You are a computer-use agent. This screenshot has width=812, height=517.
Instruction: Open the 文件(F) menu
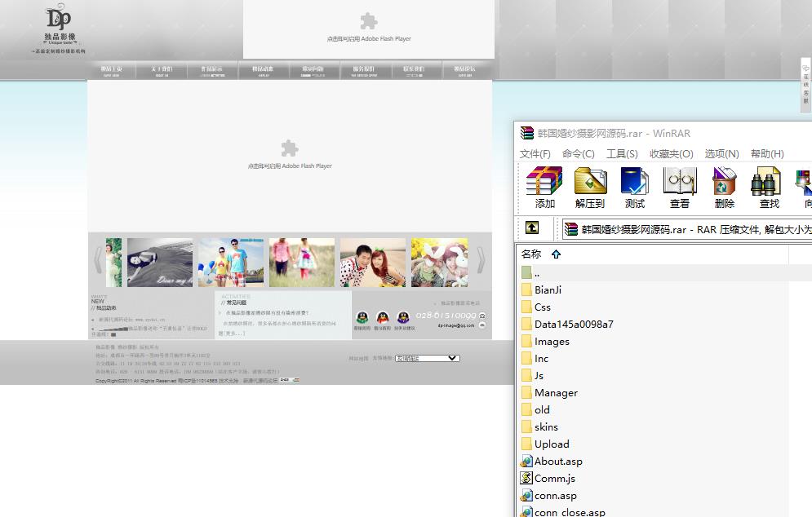535,153
